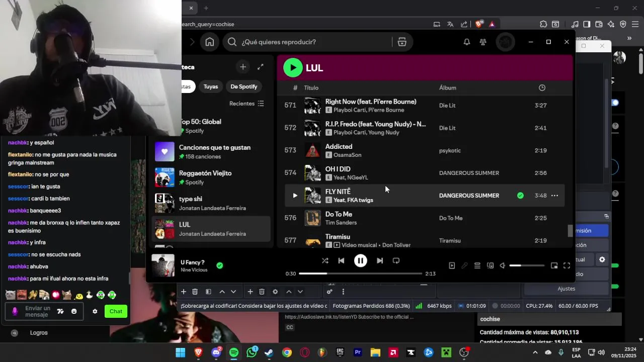Viewport: 644px width, 362px height.
Task: Click the chat message input field
Action: tap(38, 311)
